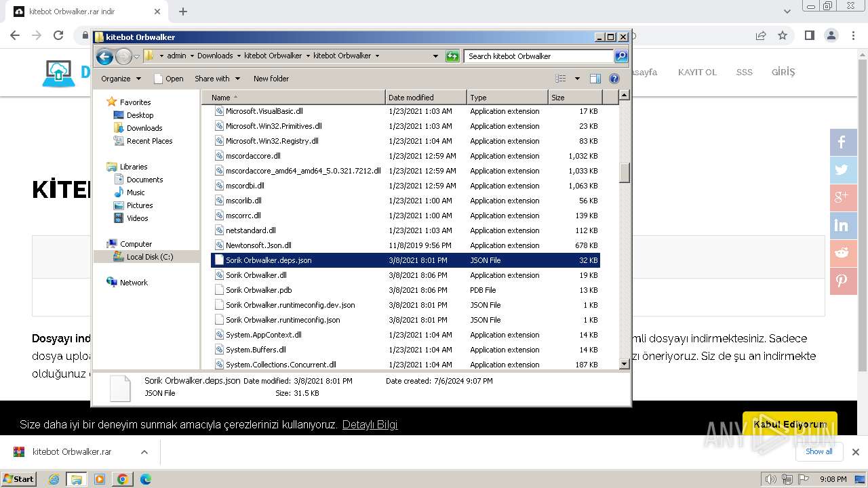Click Open in Explorer toolbar
Image resolution: width=868 pixels, height=488 pixels.
(x=169, y=79)
